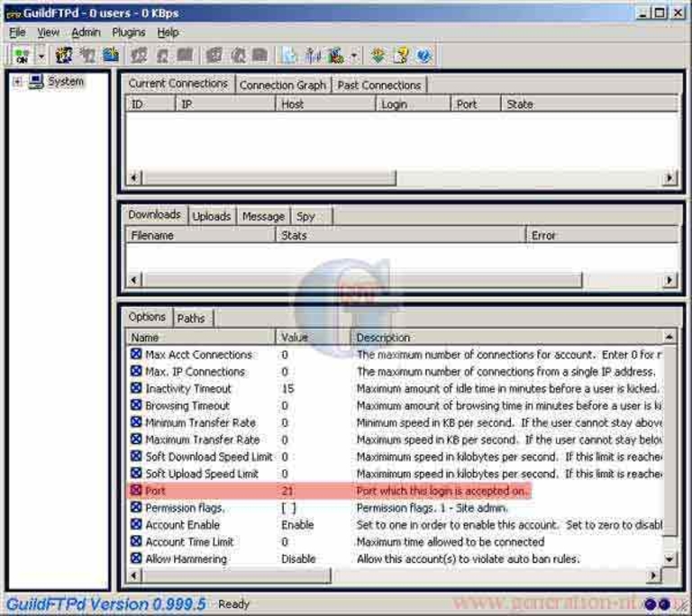Click the icon beside Permission flags
The image size is (692, 616).
coord(136,507)
